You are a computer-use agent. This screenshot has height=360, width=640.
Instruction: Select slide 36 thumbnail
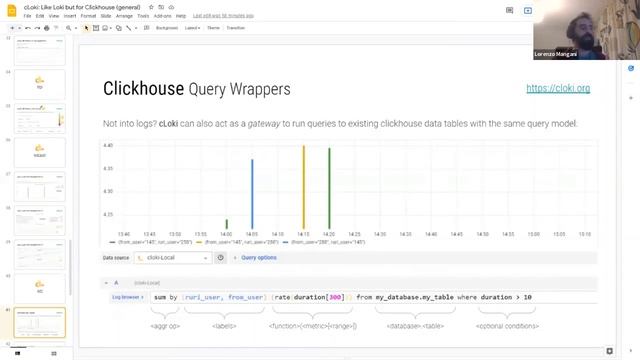click(x=40, y=152)
